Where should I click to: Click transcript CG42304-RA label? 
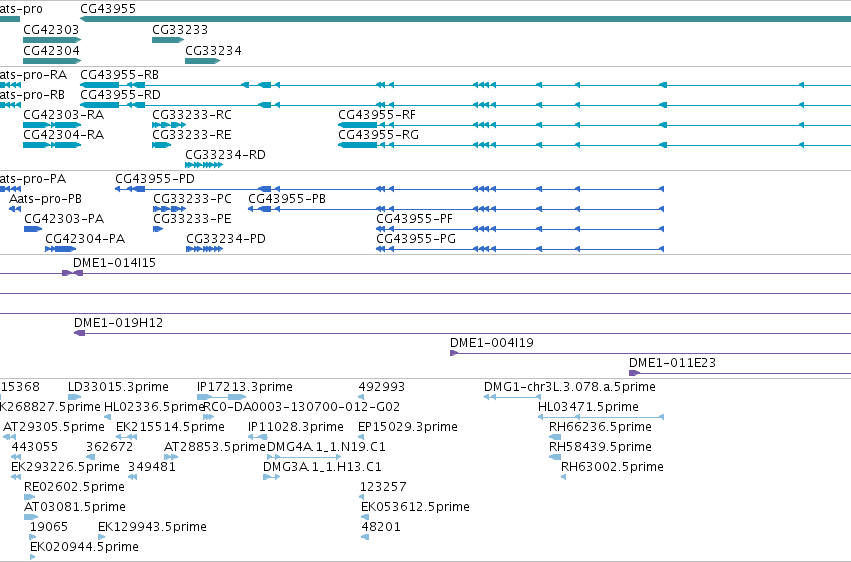point(63,135)
